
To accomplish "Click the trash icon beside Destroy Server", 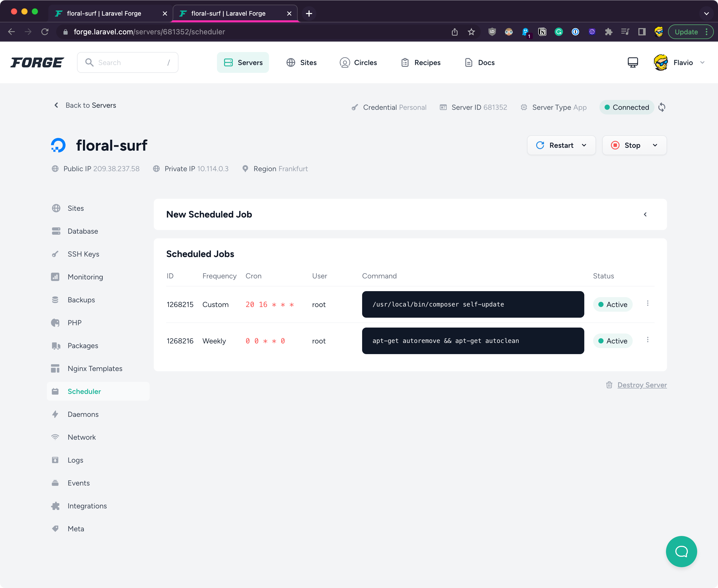I will 609,385.
